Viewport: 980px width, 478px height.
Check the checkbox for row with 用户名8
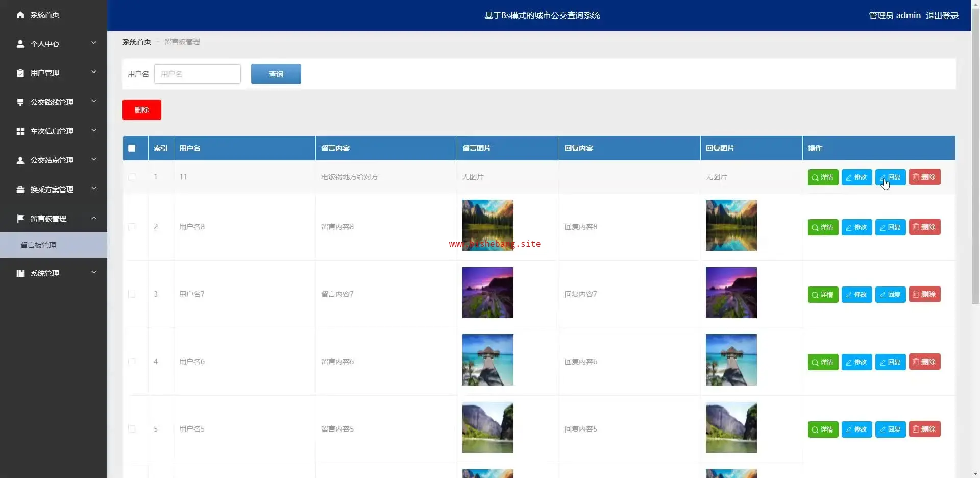click(x=132, y=227)
